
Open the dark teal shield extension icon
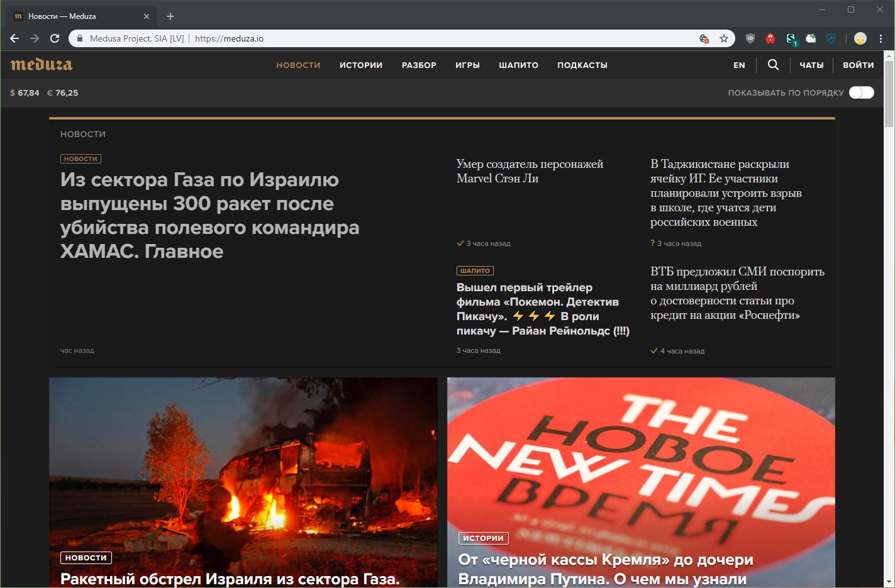coord(831,38)
